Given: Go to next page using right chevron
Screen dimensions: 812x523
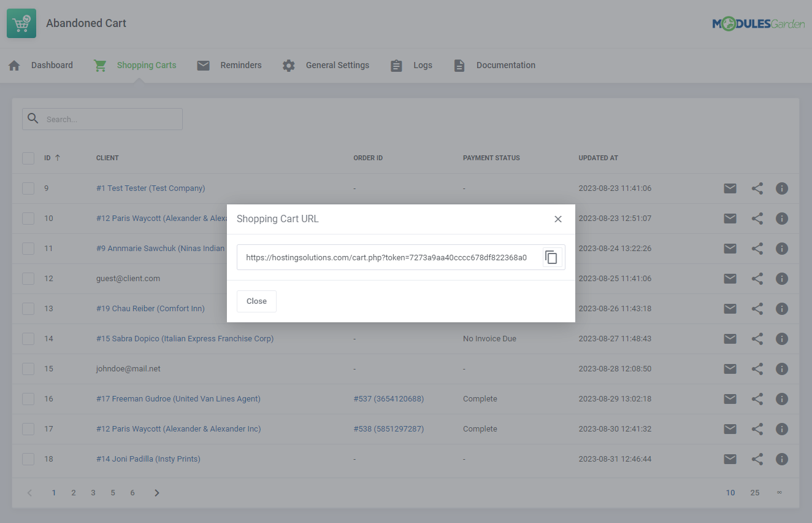Looking at the screenshot, I should (x=156, y=492).
